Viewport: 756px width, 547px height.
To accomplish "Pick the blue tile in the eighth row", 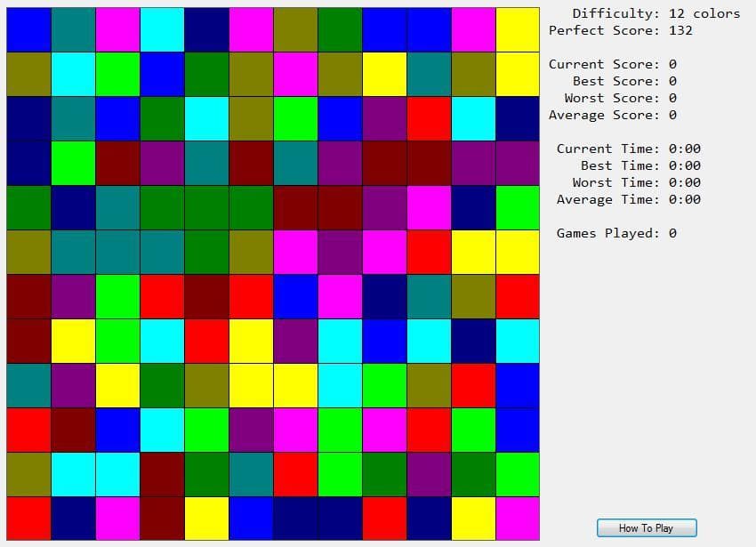I will [x=384, y=341].
